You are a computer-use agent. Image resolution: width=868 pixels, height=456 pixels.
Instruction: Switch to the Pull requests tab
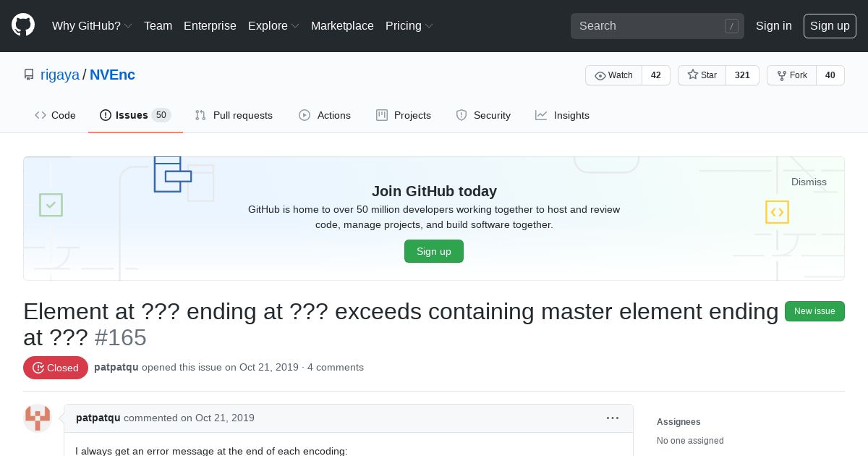[234, 115]
